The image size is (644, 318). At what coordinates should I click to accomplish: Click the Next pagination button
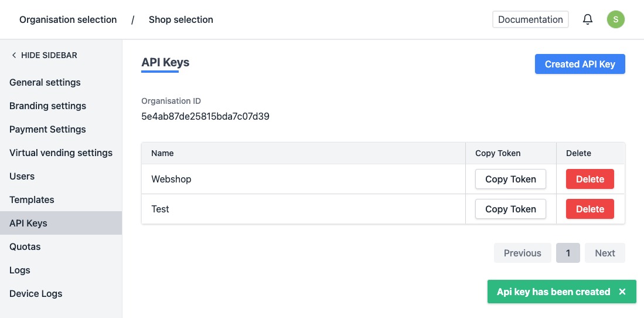point(605,253)
